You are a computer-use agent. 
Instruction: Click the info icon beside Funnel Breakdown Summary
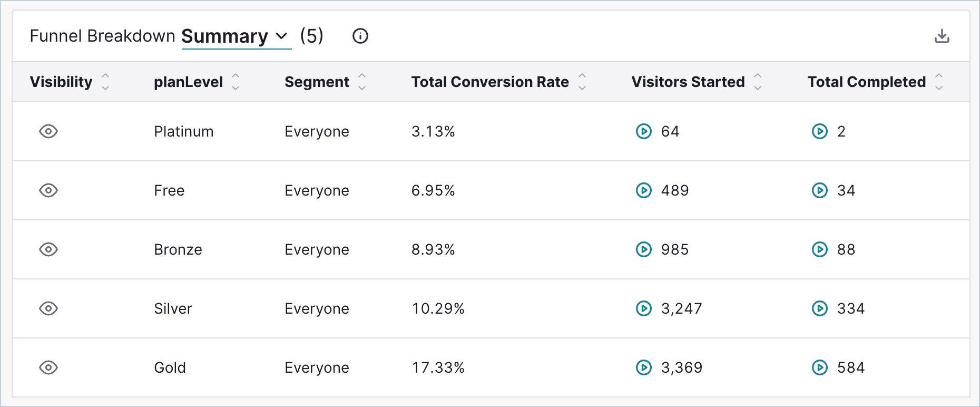coord(360,36)
